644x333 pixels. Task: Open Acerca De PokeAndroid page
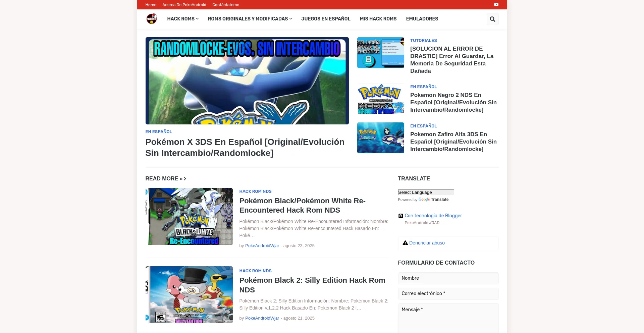[x=184, y=5]
